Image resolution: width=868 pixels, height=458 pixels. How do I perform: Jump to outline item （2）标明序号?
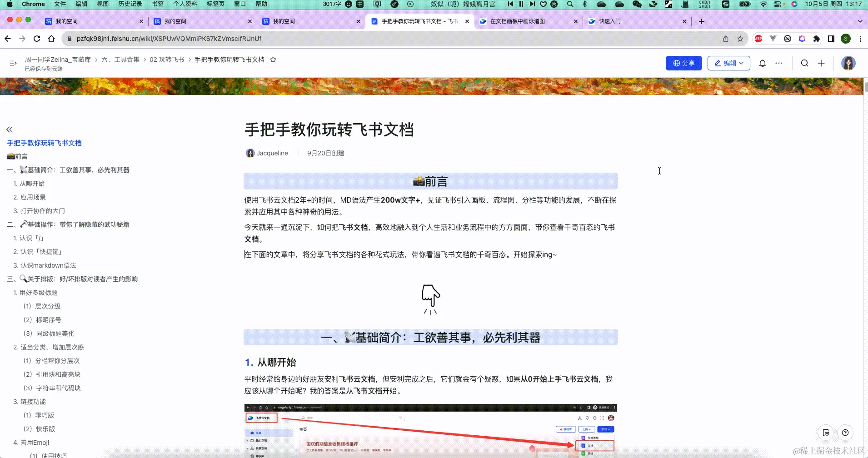pos(42,320)
